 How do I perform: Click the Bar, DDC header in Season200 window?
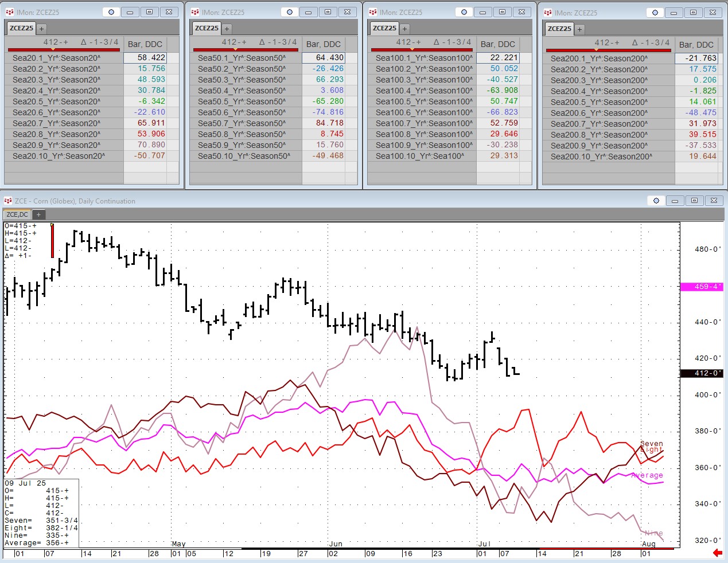(x=696, y=45)
